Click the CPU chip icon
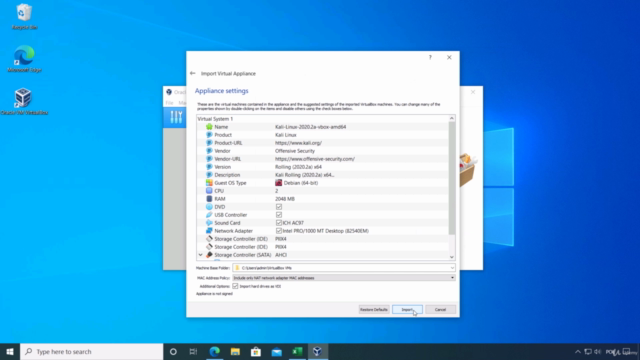 [209, 191]
